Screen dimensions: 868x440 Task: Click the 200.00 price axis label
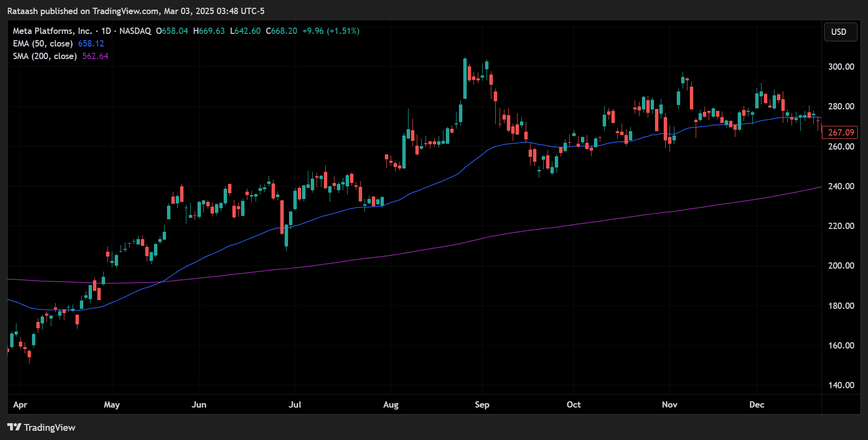tap(841, 266)
